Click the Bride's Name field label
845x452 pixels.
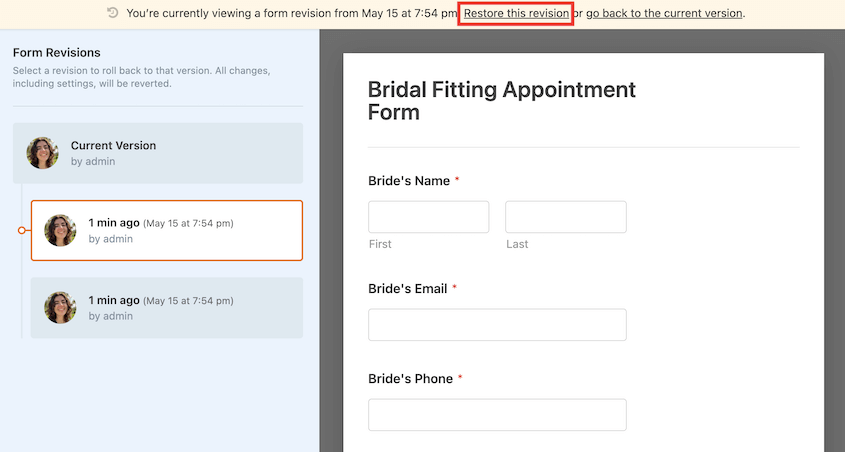(409, 181)
